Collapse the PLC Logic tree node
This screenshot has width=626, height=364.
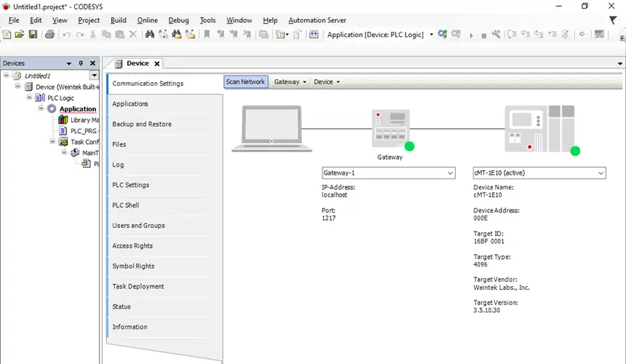point(29,98)
